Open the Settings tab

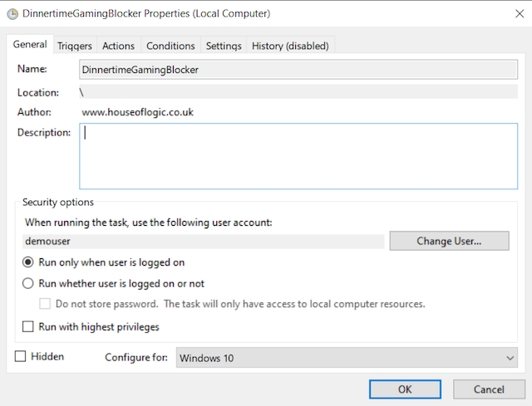tap(224, 46)
